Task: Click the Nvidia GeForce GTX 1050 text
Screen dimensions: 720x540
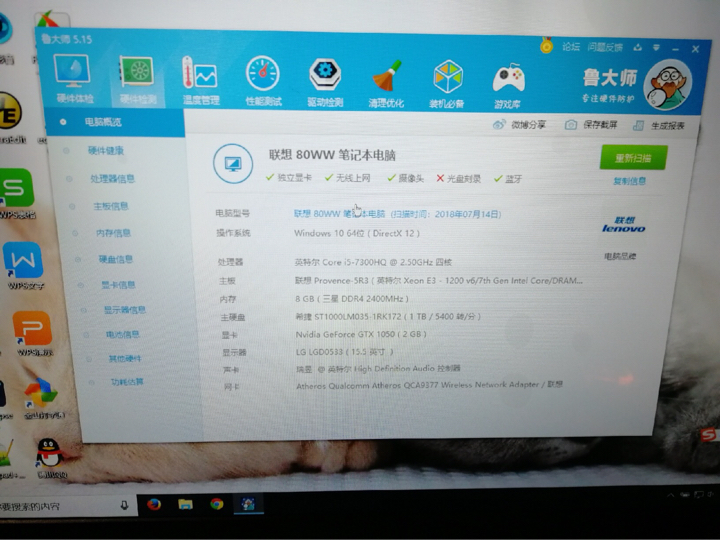Action: [361, 334]
